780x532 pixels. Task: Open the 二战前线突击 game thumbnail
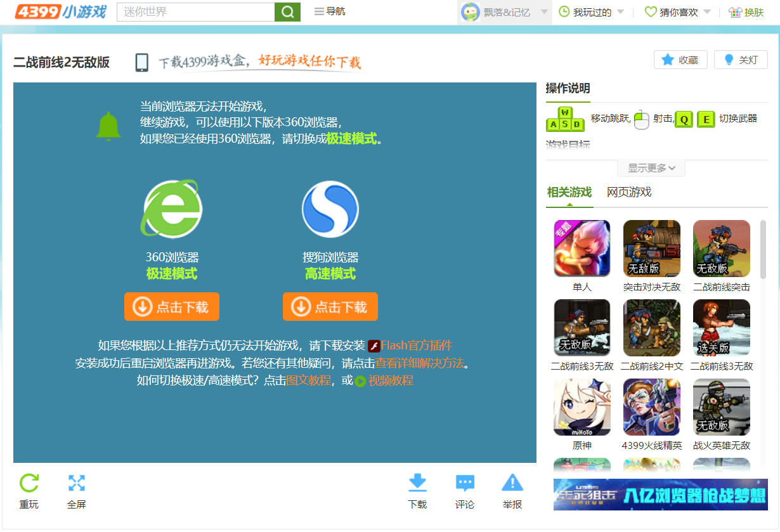pos(722,249)
